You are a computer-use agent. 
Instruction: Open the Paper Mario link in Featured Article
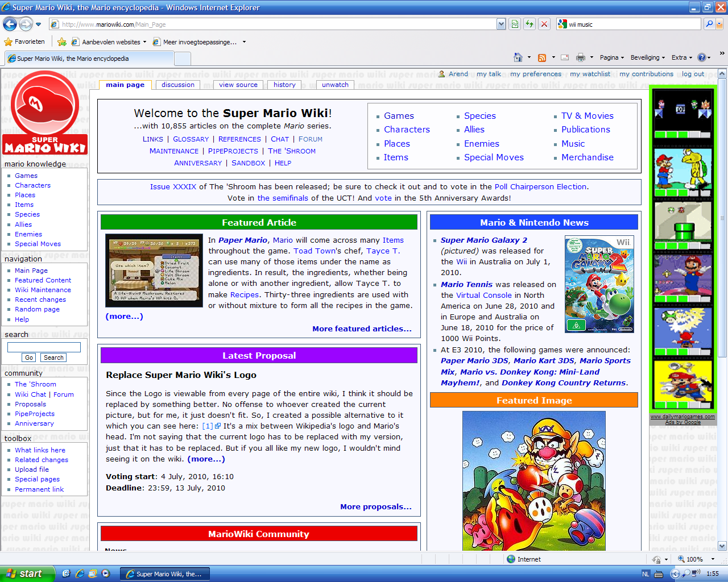tap(243, 240)
